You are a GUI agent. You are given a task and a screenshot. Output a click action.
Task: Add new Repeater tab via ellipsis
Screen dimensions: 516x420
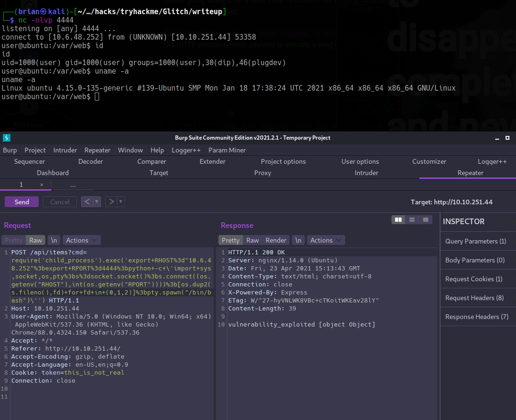click(x=73, y=185)
